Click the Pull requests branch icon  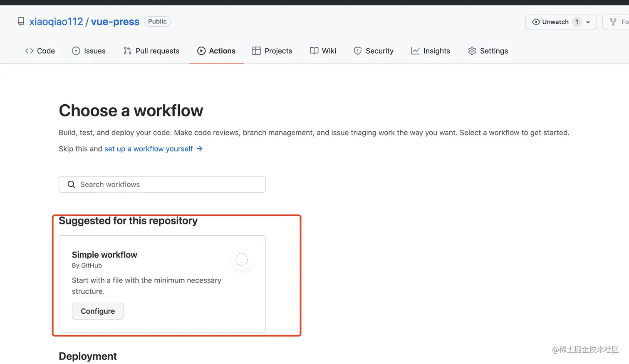[127, 51]
